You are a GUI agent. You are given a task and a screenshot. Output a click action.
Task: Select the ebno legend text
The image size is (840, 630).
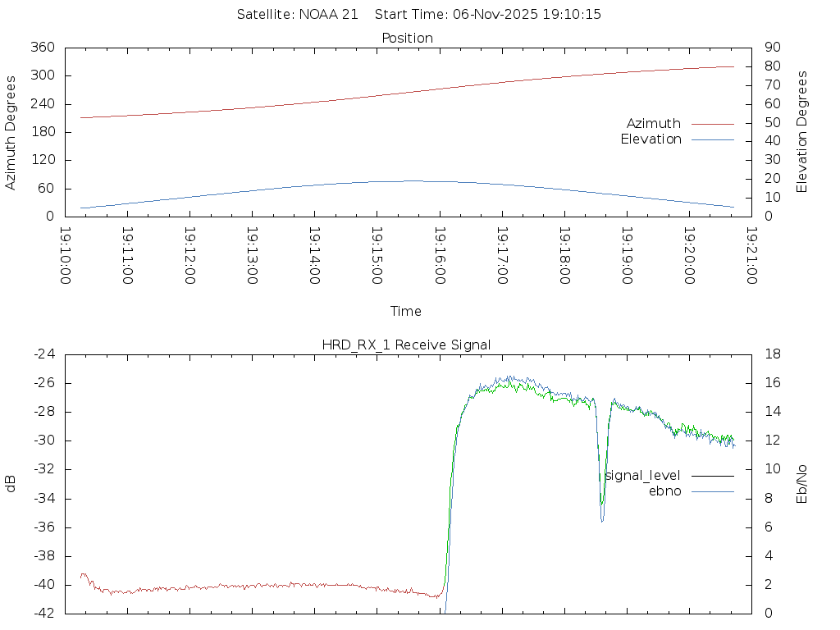[x=664, y=491]
